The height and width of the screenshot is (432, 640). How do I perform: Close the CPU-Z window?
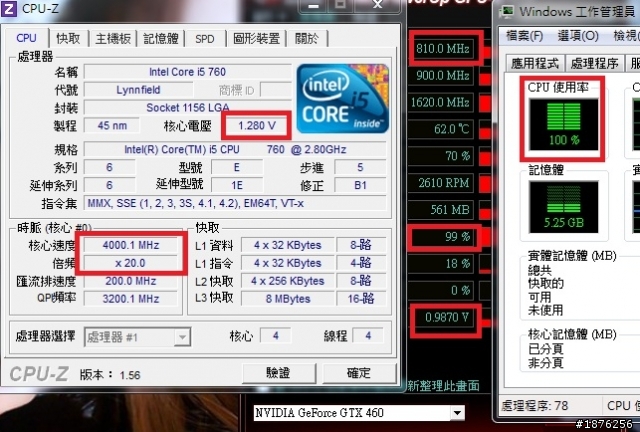coord(378,6)
